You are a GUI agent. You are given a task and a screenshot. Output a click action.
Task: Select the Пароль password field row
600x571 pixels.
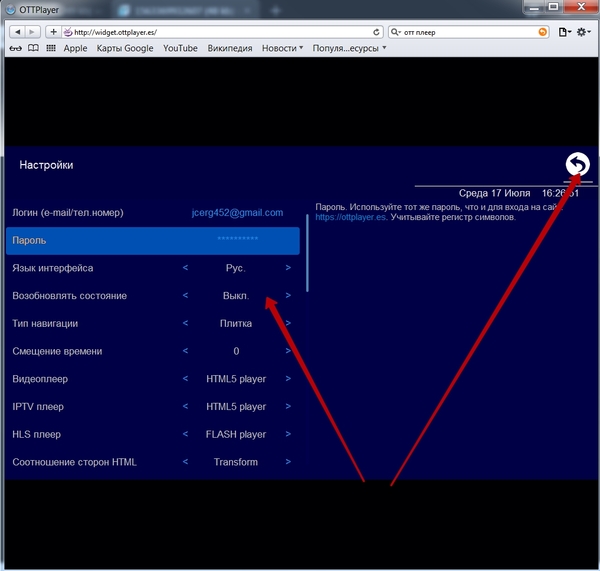tap(153, 241)
